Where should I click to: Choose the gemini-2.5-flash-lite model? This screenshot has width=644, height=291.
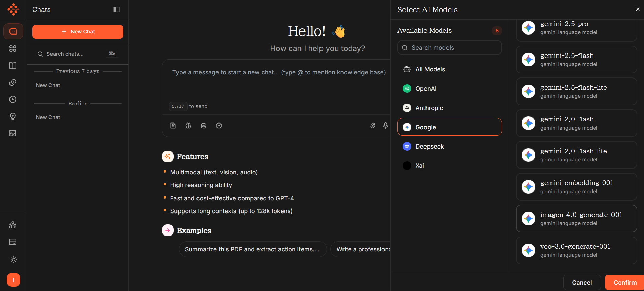pos(577,91)
